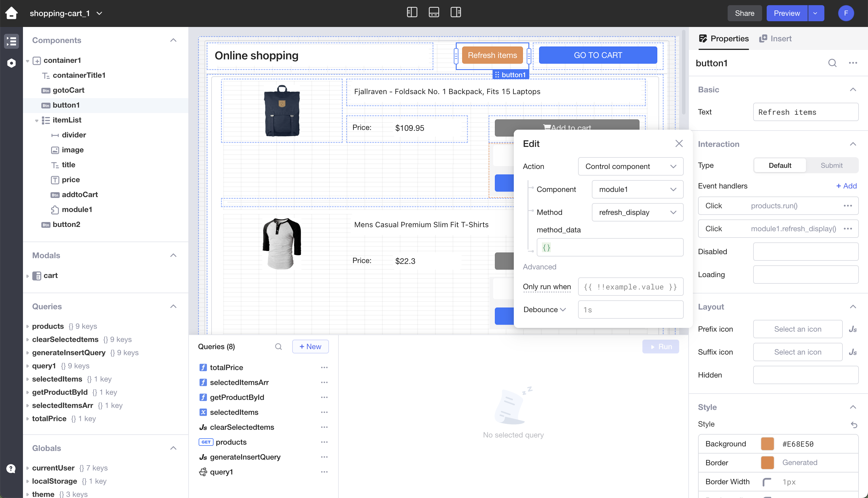868x498 pixels.
Task: Toggle the right panel layout icon
Action: (456, 13)
